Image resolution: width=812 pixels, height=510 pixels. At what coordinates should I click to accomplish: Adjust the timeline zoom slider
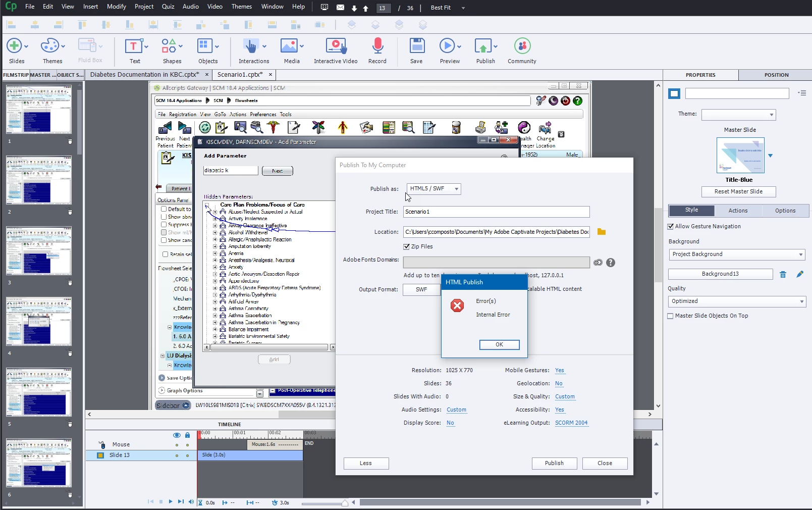tap(345, 502)
